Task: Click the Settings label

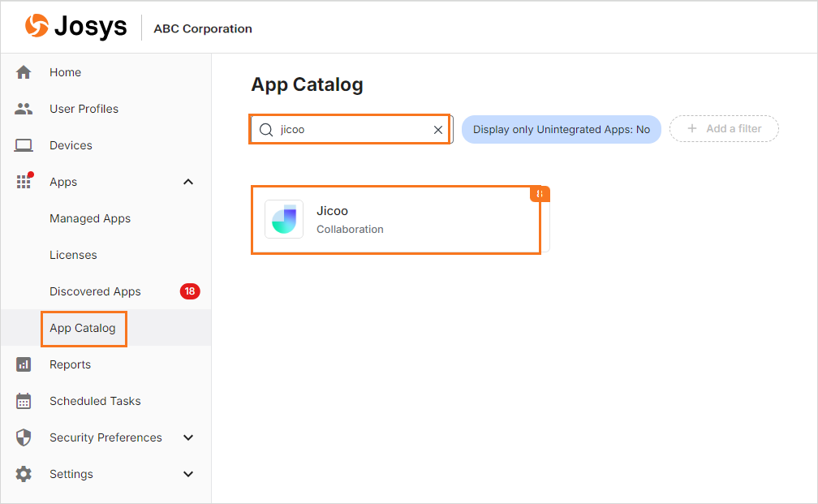Action: tap(71, 474)
